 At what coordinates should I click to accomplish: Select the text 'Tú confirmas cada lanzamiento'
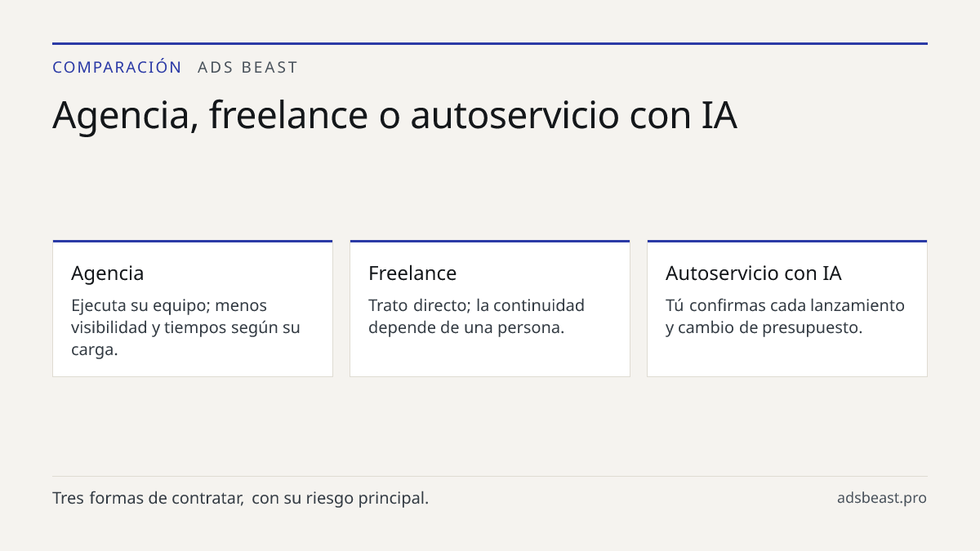pos(785,305)
